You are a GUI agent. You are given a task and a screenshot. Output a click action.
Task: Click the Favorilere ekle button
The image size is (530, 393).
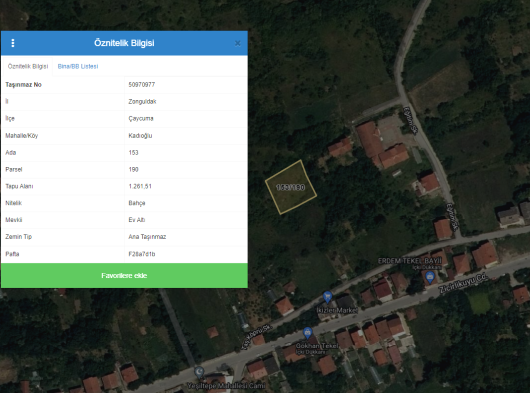[124, 275]
